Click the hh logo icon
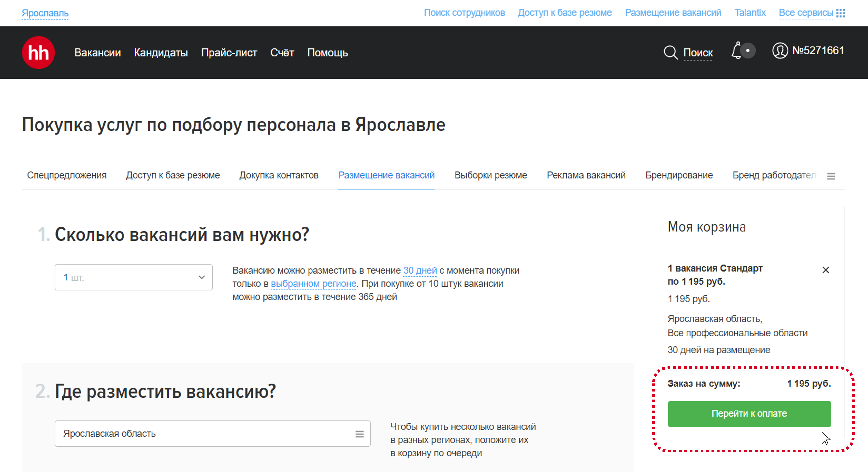 (x=38, y=52)
